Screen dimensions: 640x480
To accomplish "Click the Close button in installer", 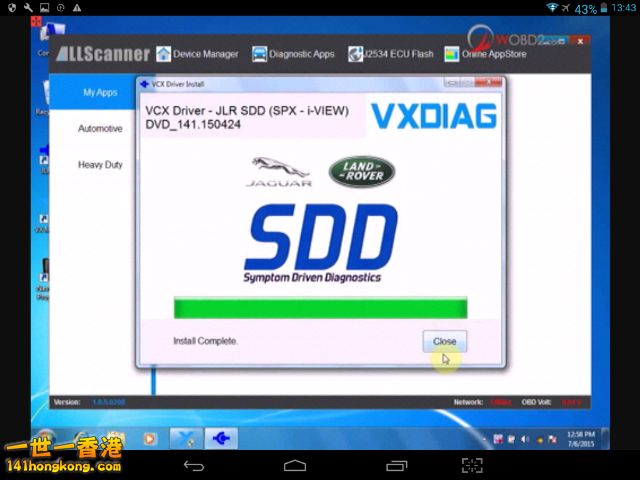I will pos(444,341).
